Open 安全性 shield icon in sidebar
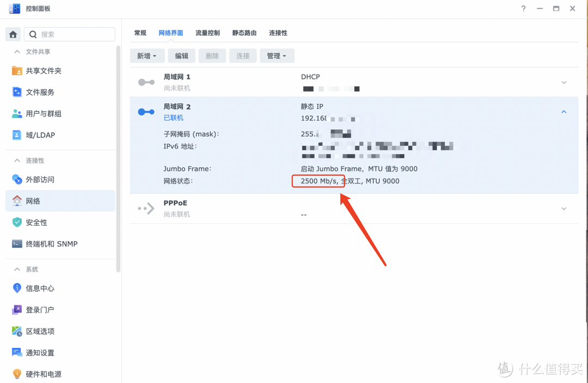 coord(17,222)
